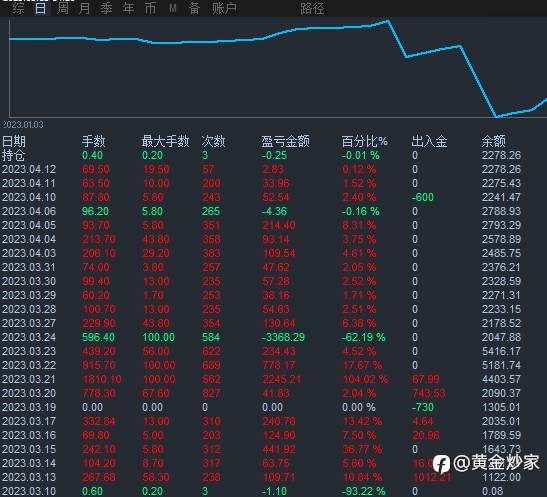Image resolution: width=547 pixels, height=497 pixels.
Task: Sort by the 盈亏金额 column header
Action: coord(285,141)
